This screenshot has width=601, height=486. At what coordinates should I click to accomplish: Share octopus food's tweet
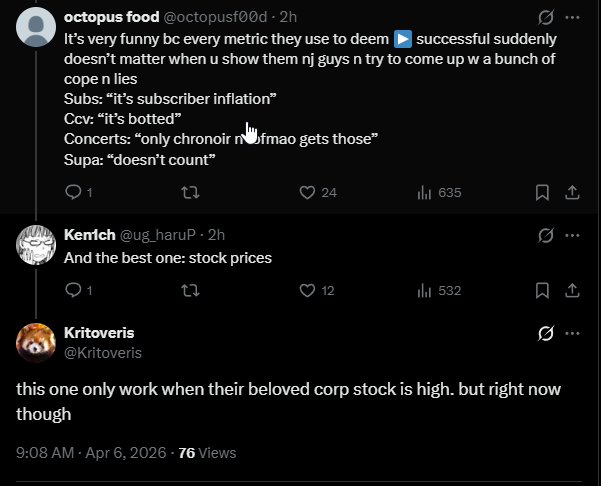pos(572,192)
